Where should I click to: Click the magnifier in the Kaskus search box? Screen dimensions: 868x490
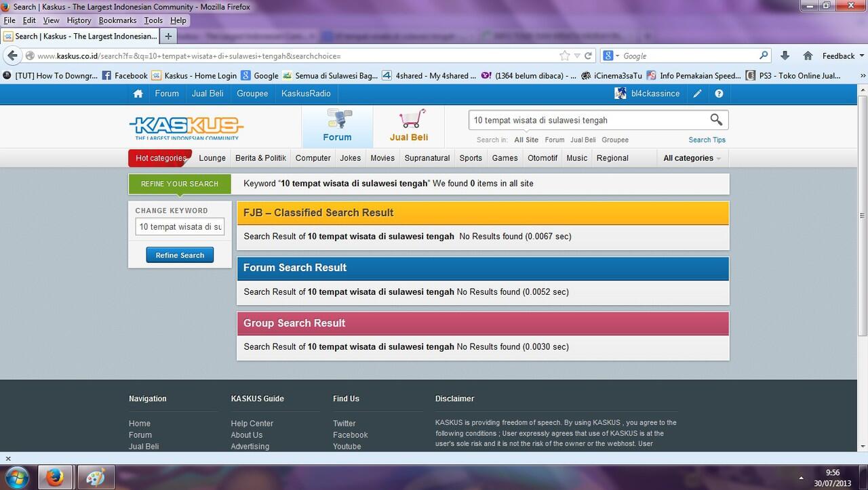coord(716,120)
